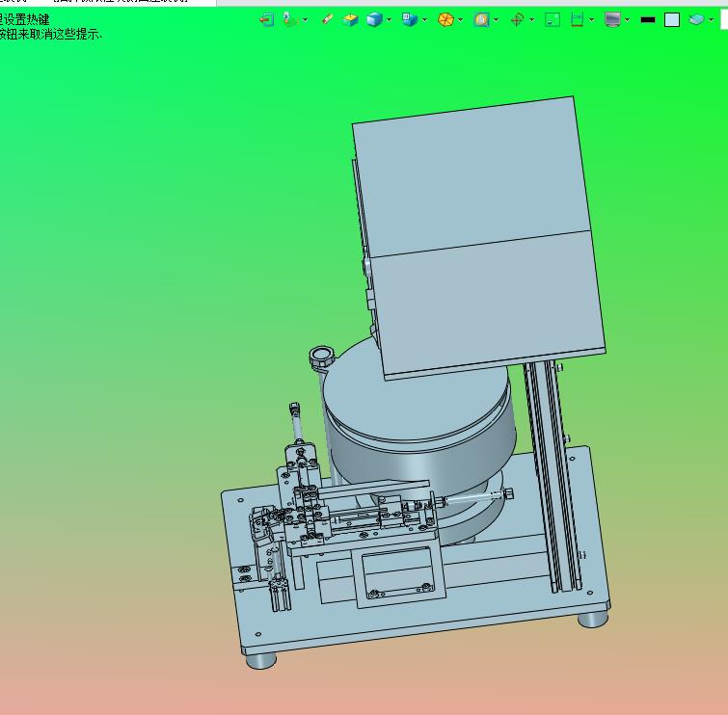Expand the dropdown next to the blue cube
The height and width of the screenshot is (715, 728).
pos(390,20)
